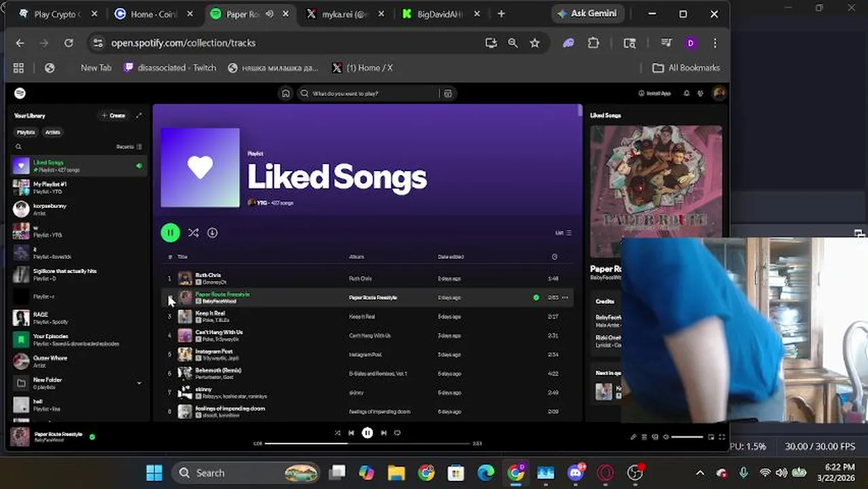Select the Can't Hang With Us track

pos(367,336)
